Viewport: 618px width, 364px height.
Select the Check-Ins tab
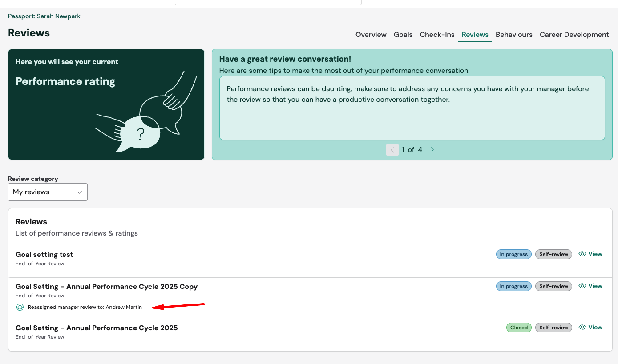click(x=437, y=35)
